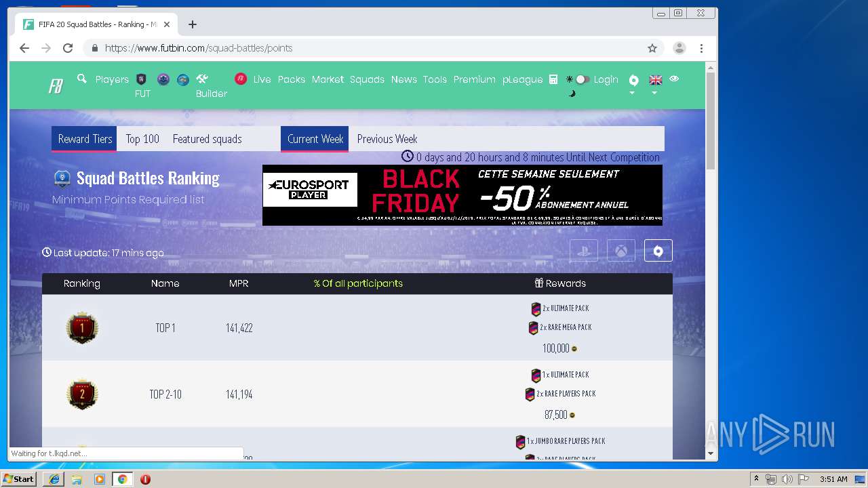
Task: Click the Rewards column header
Action: coord(560,283)
